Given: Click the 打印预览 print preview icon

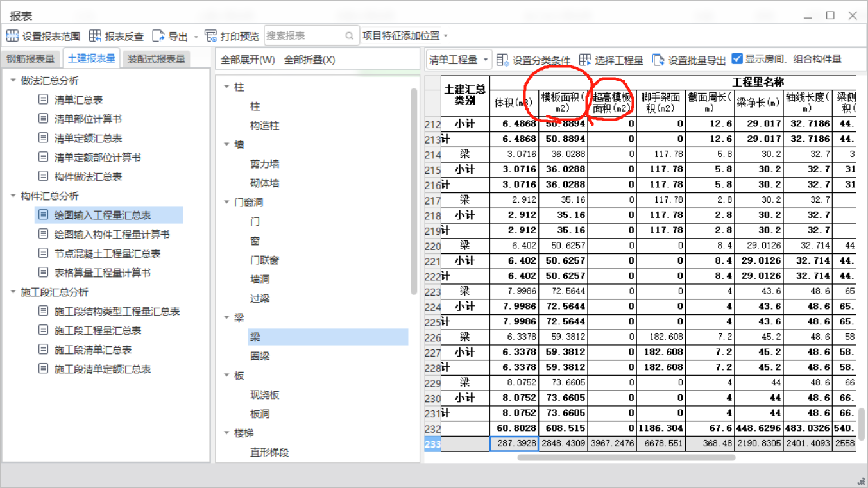Looking at the screenshot, I should (210, 36).
